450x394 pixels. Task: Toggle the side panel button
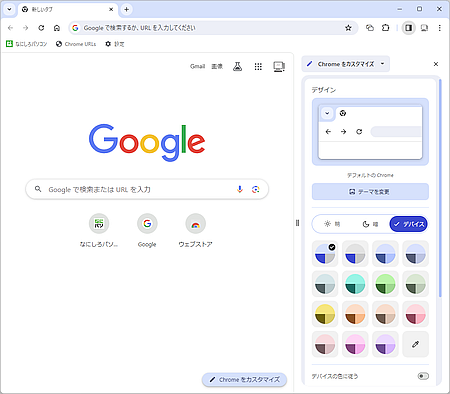pos(408,28)
